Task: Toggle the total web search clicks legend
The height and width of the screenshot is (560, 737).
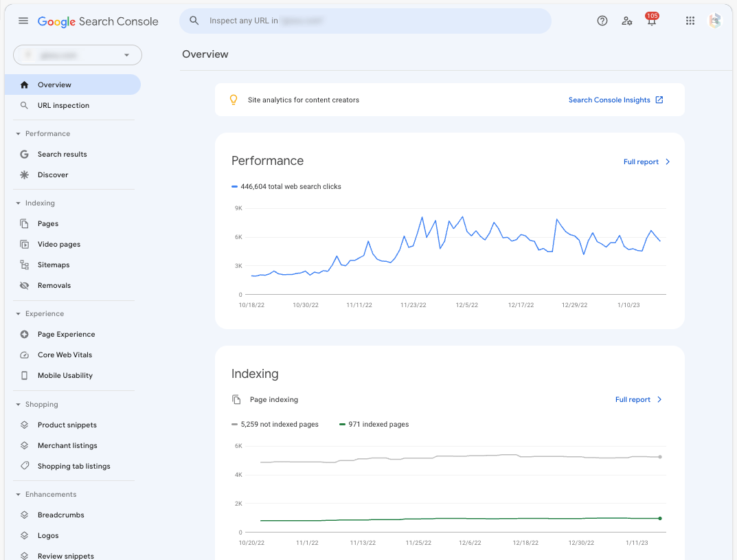Action: 286,186
